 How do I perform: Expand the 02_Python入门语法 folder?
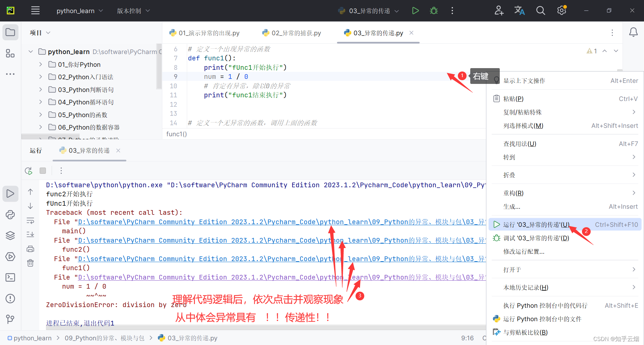[41, 77]
